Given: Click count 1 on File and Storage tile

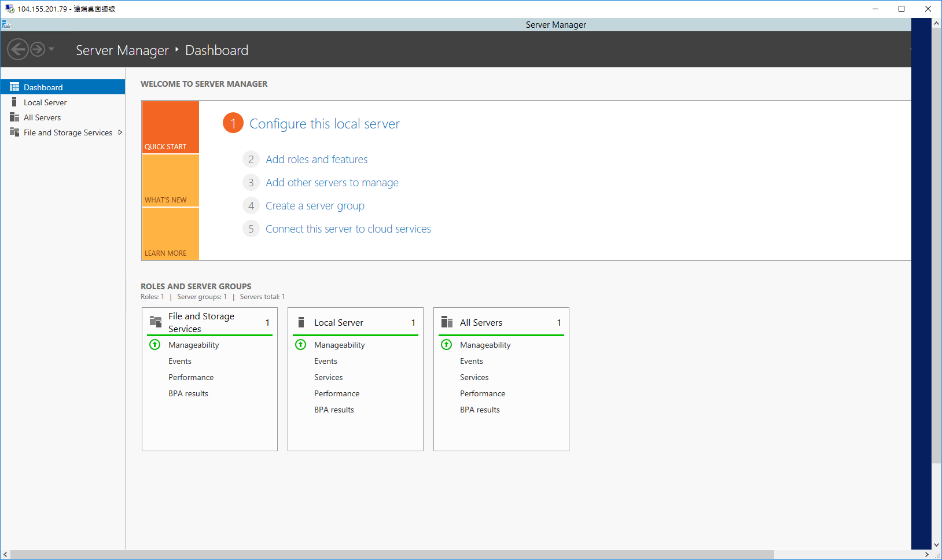Looking at the screenshot, I should point(267,323).
